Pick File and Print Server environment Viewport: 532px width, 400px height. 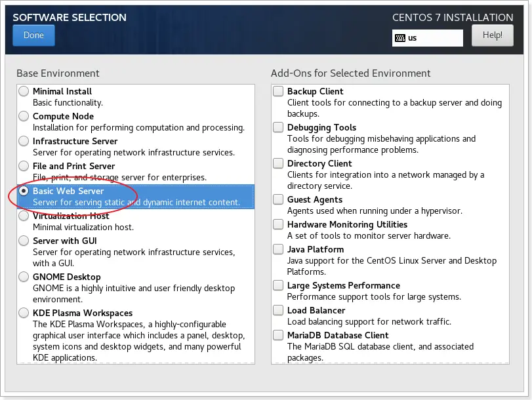click(24, 167)
